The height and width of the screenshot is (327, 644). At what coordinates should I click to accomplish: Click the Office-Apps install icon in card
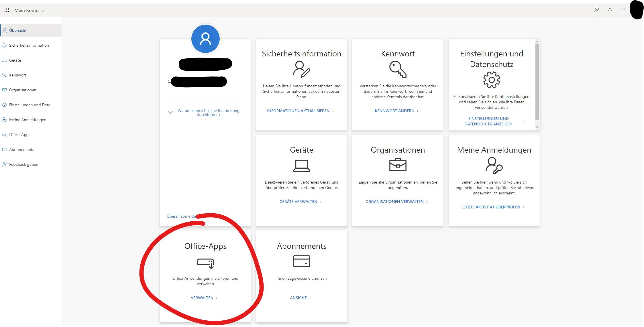tap(205, 263)
